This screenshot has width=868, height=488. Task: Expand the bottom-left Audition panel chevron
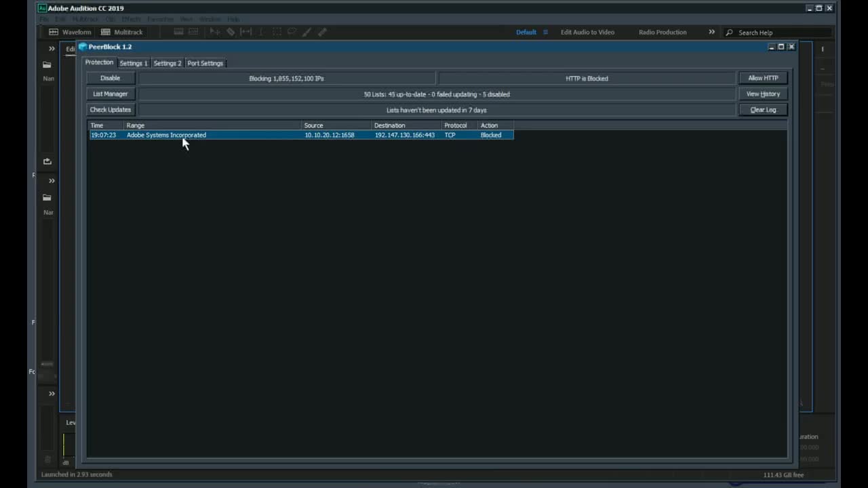click(x=52, y=393)
